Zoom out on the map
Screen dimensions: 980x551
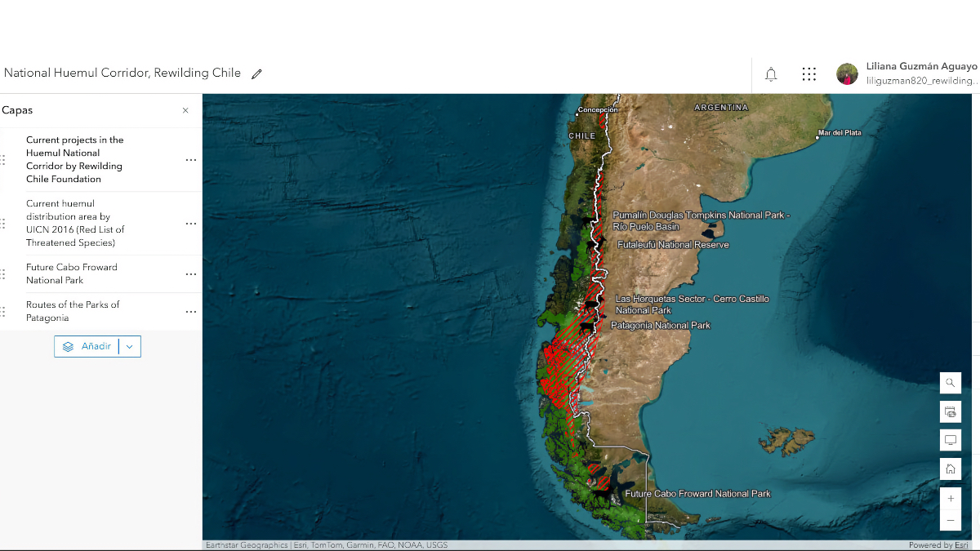tap(950, 519)
